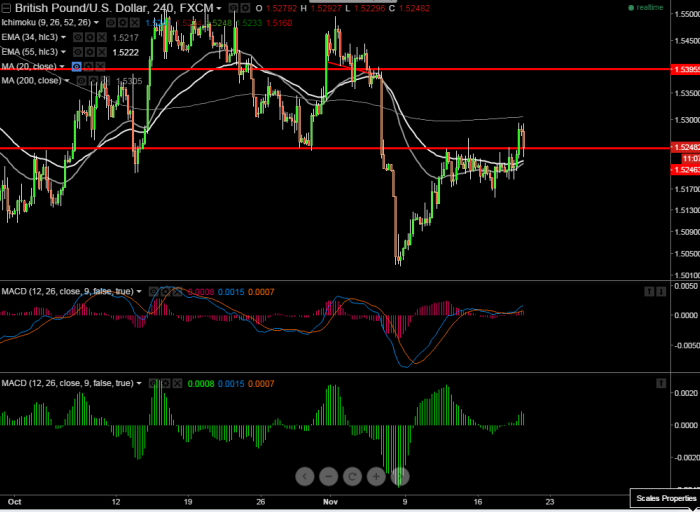Expand the MA (200, close) dropdown arrow
The height and width of the screenshot is (512, 700).
tap(67, 81)
